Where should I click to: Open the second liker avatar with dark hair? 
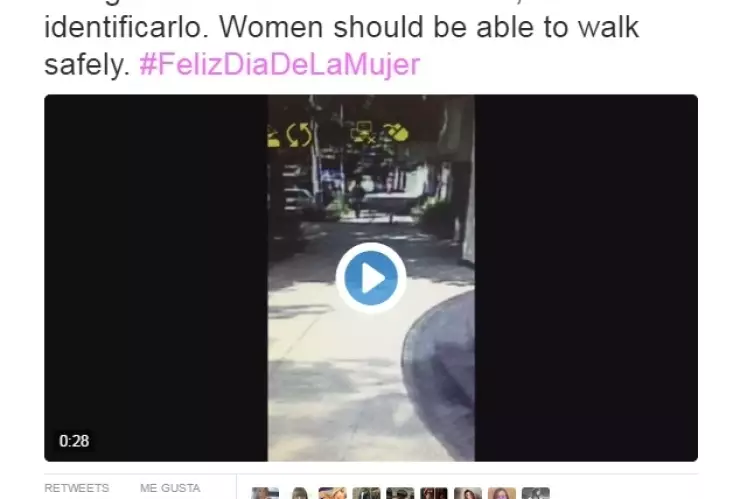pos(299,493)
